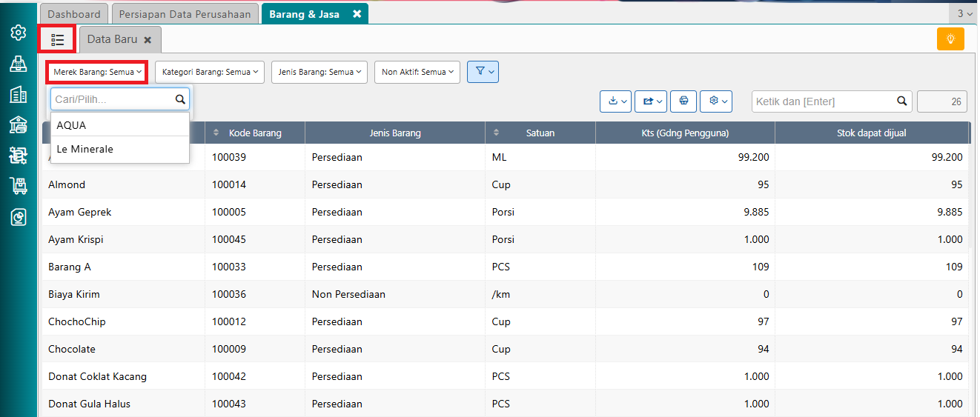Open the pie chart report sidebar icon

coord(19,216)
